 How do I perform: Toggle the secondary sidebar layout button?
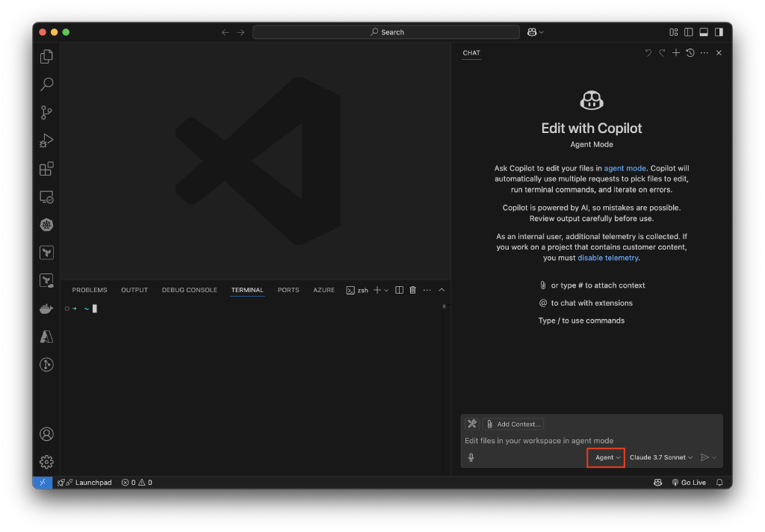719,32
